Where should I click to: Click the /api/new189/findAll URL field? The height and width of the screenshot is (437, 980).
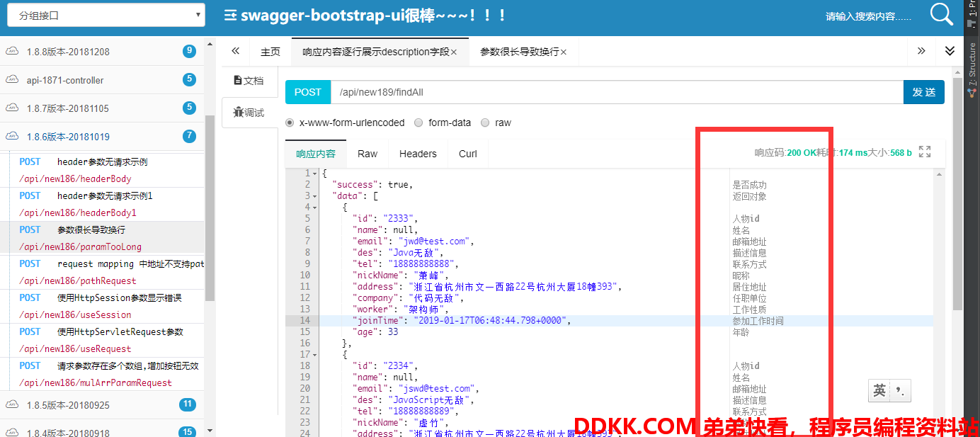[617, 92]
